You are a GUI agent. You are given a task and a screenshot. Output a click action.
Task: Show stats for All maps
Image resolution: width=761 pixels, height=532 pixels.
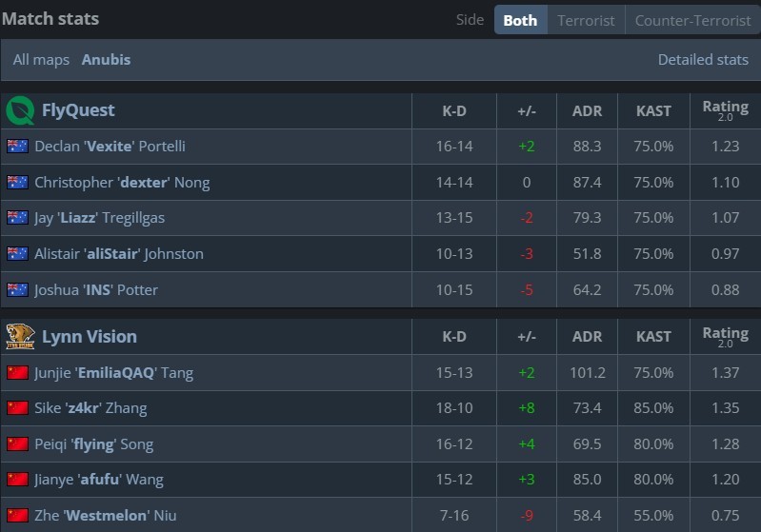click(x=41, y=59)
